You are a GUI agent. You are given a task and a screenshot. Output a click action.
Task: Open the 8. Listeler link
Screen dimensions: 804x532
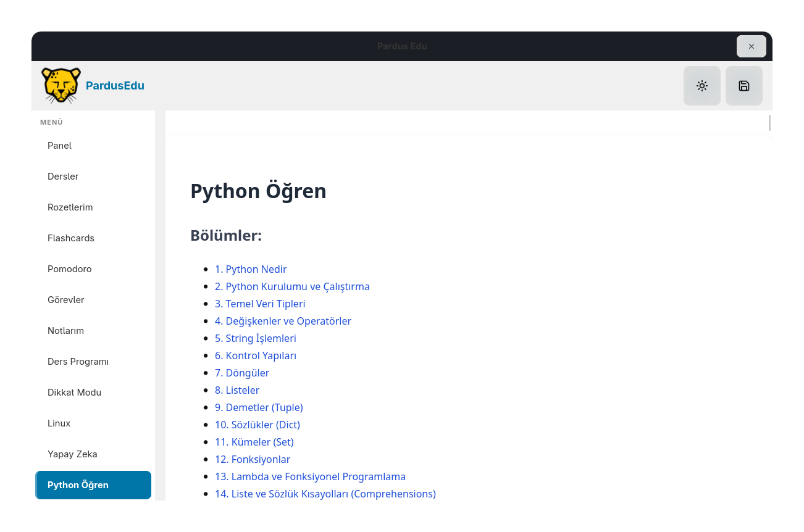point(237,390)
